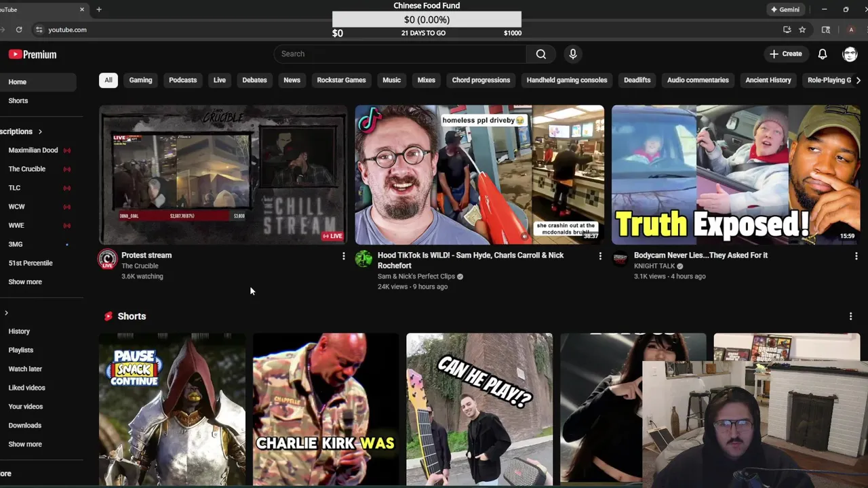Open the Protest stream live thumbnail

[223, 175]
